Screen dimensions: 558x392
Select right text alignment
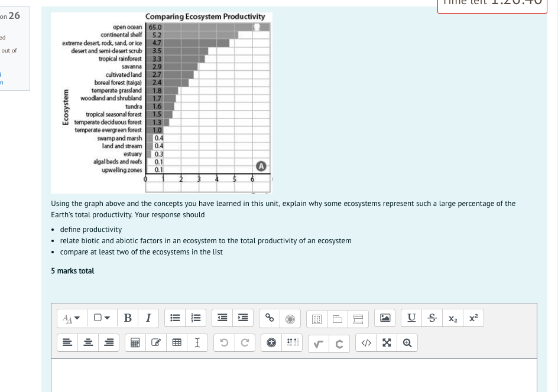(108, 342)
